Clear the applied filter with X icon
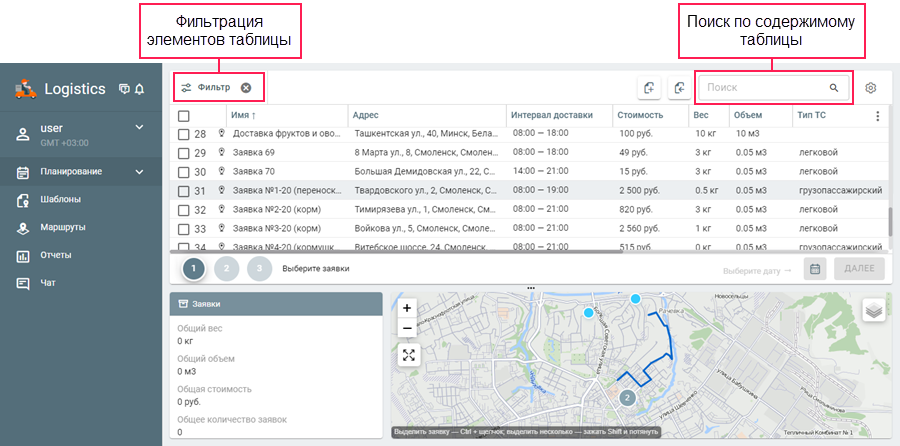The height and width of the screenshot is (446, 900). click(x=246, y=88)
